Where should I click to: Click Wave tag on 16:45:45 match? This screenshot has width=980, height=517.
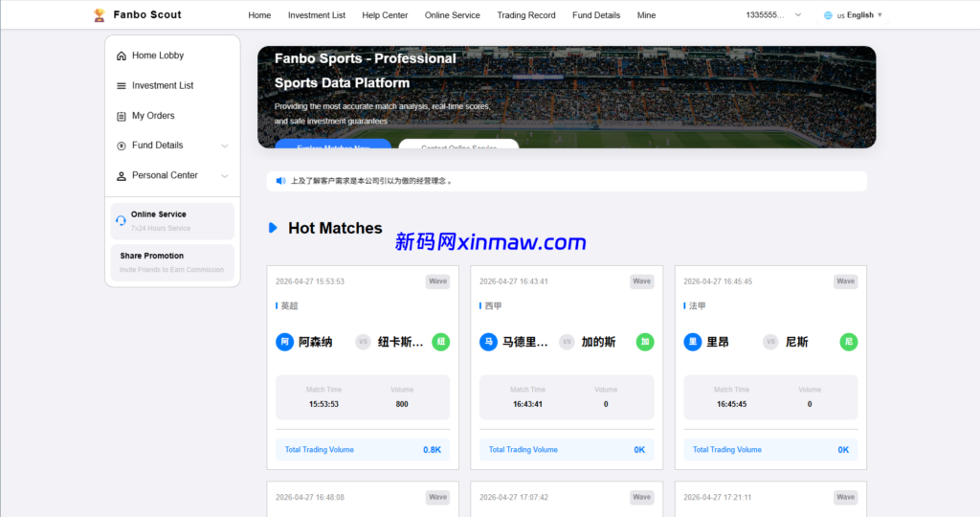846,281
